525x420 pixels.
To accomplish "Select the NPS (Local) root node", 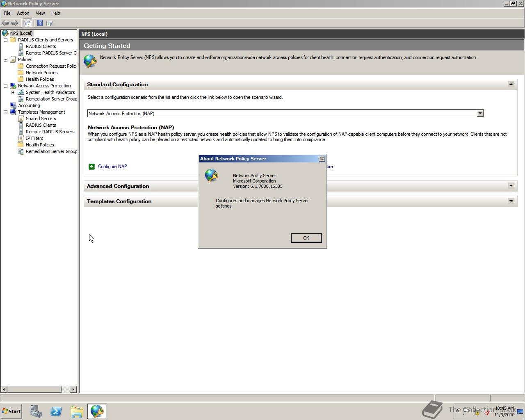I will (21, 33).
